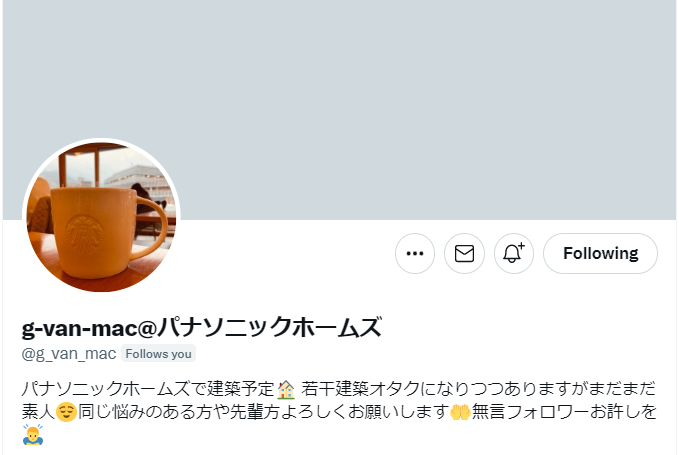
Task: Click the house emoji in bio
Action: click(286, 389)
